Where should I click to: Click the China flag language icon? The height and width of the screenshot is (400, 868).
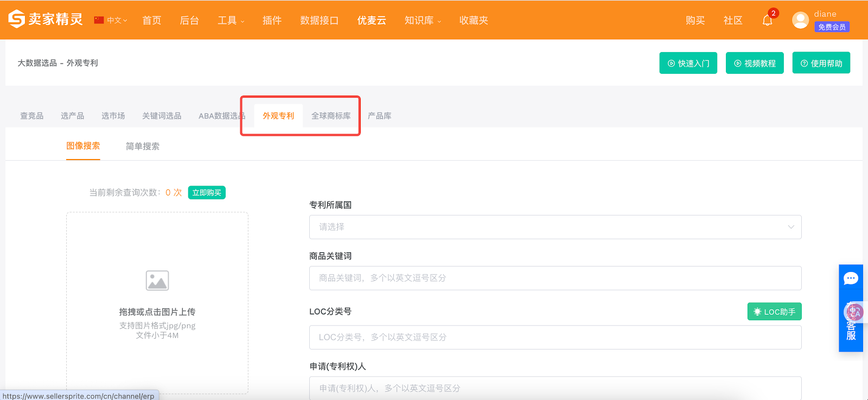coord(99,20)
